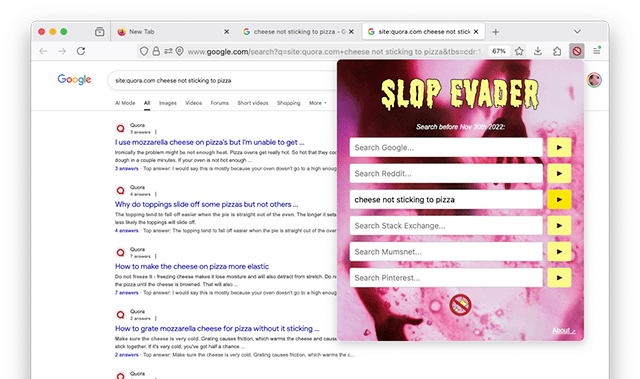Go forward to the next page
640x379 pixels.
pos(62,51)
